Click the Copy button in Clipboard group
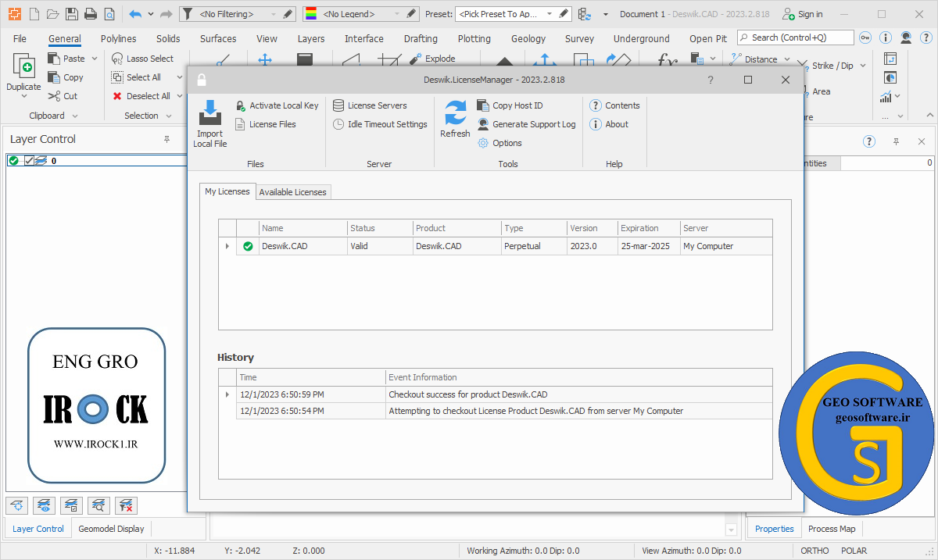 [66, 77]
